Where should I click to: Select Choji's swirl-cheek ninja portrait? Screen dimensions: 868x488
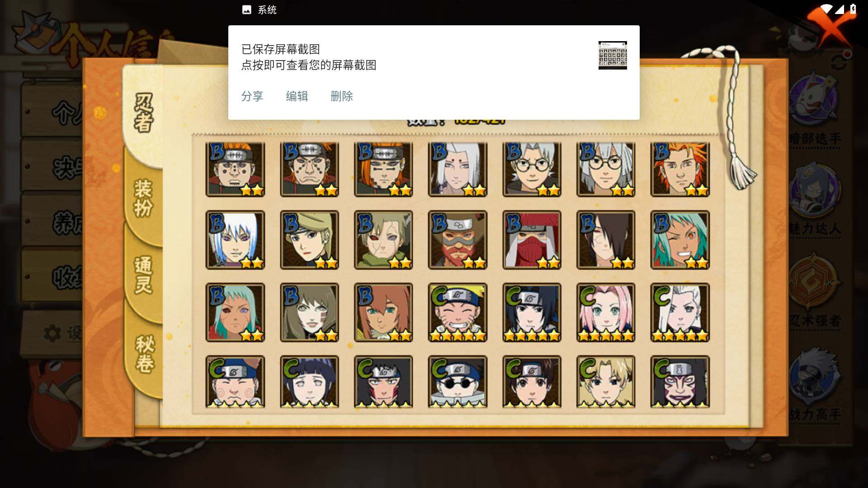coord(235,382)
